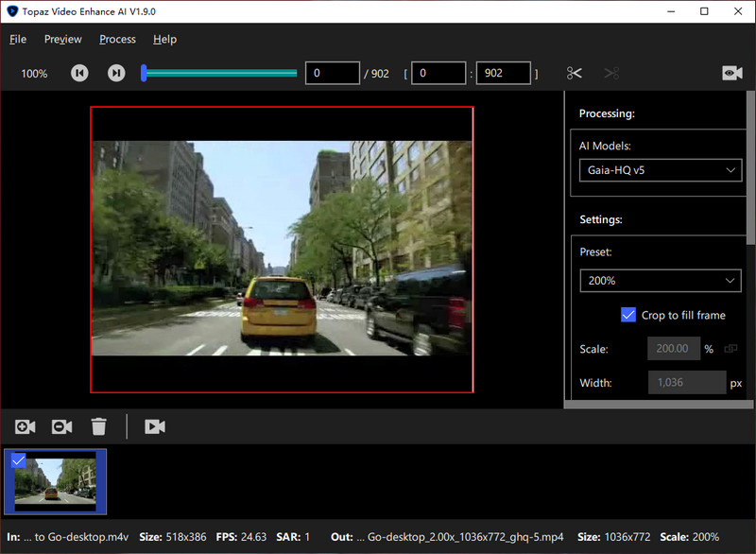The width and height of the screenshot is (756, 554).
Task: Start processing with the play camera icon
Action: (155, 426)
